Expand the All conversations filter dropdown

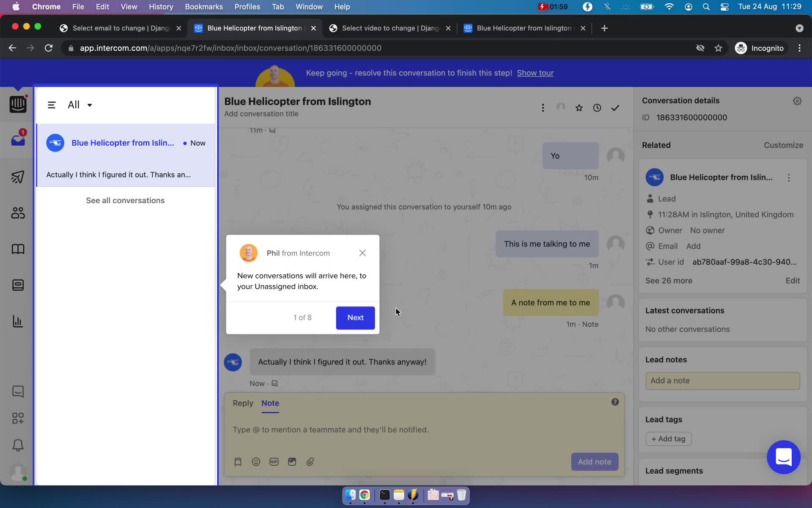click(80, 104)
